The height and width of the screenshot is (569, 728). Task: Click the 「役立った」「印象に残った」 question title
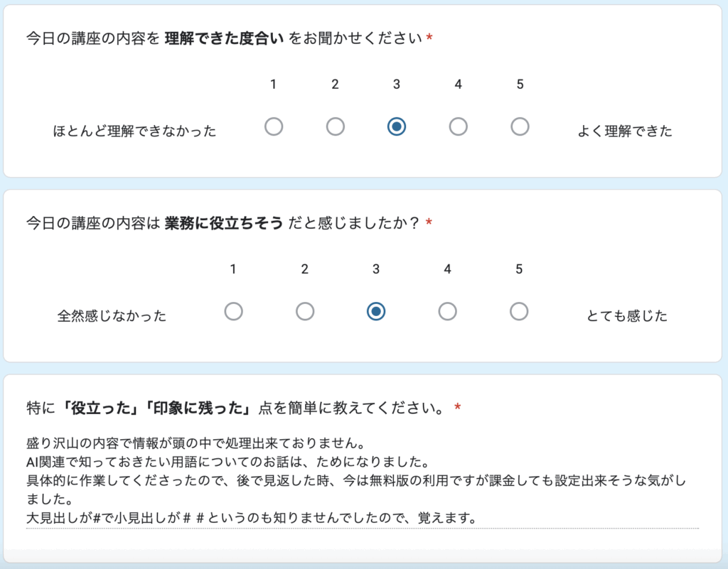coord(238,408)
